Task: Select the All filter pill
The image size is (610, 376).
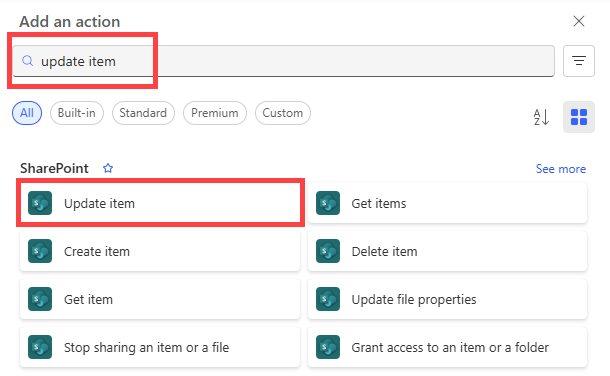Action: pyautogui.click(x=27, y=113)
